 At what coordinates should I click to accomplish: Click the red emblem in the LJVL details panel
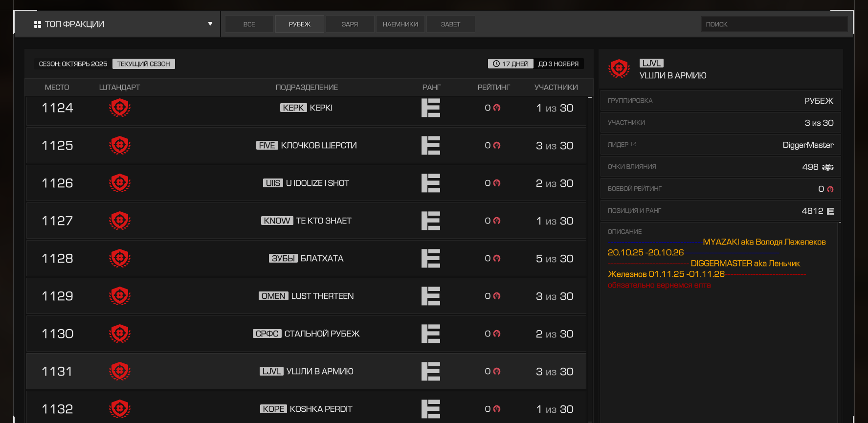(619, 68)
